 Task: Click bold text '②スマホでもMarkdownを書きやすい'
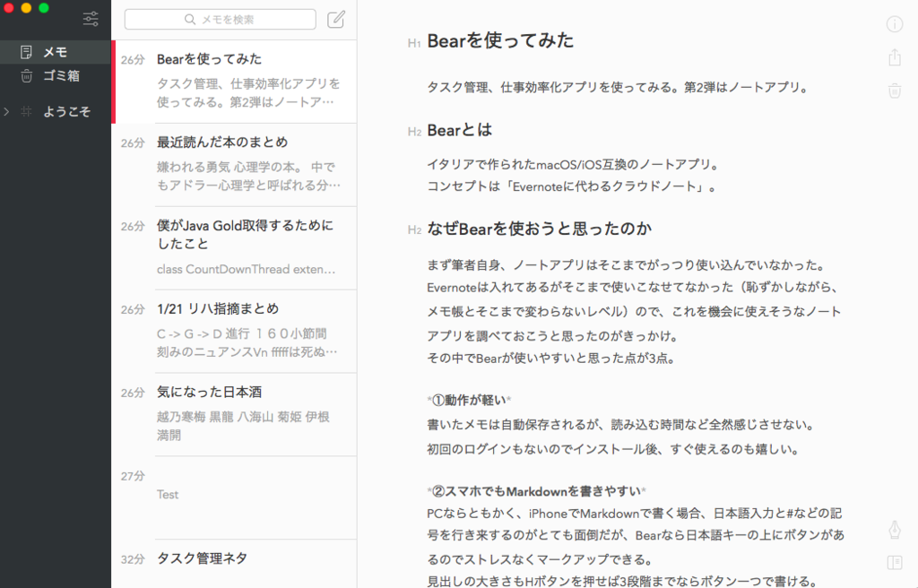[536, 491]
